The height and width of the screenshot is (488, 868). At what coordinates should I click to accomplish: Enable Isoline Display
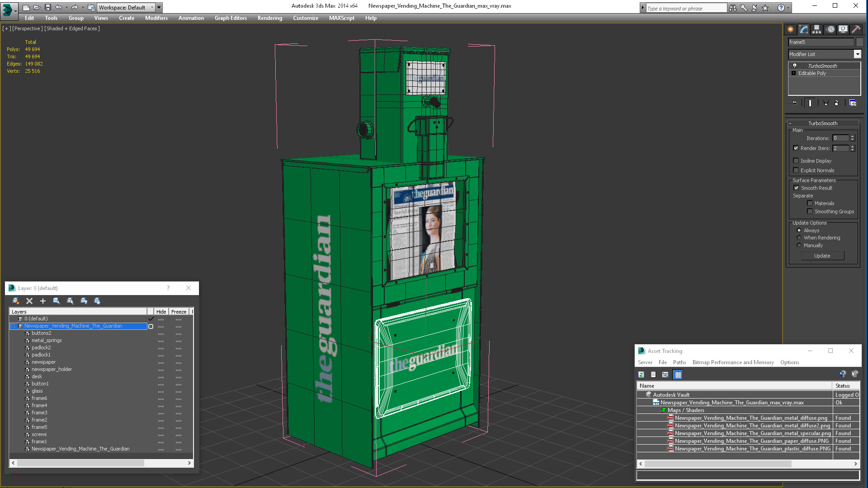click(x=796, y=161)
